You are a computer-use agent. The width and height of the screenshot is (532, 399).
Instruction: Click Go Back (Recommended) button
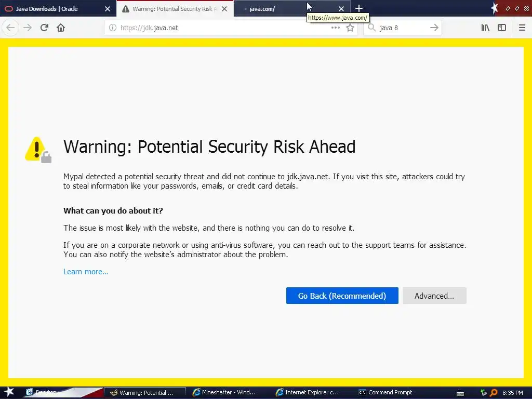[342, 296]
